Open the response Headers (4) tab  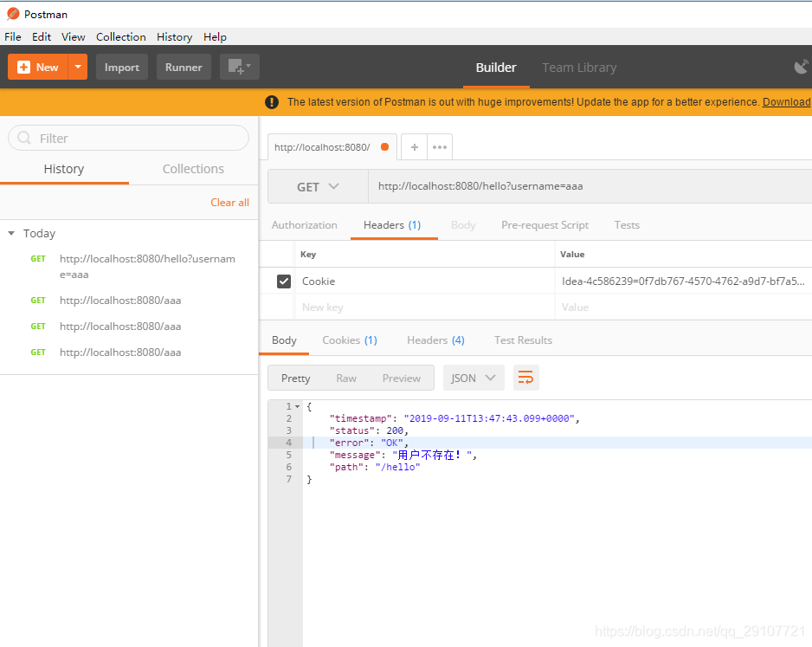coord(435,340)
